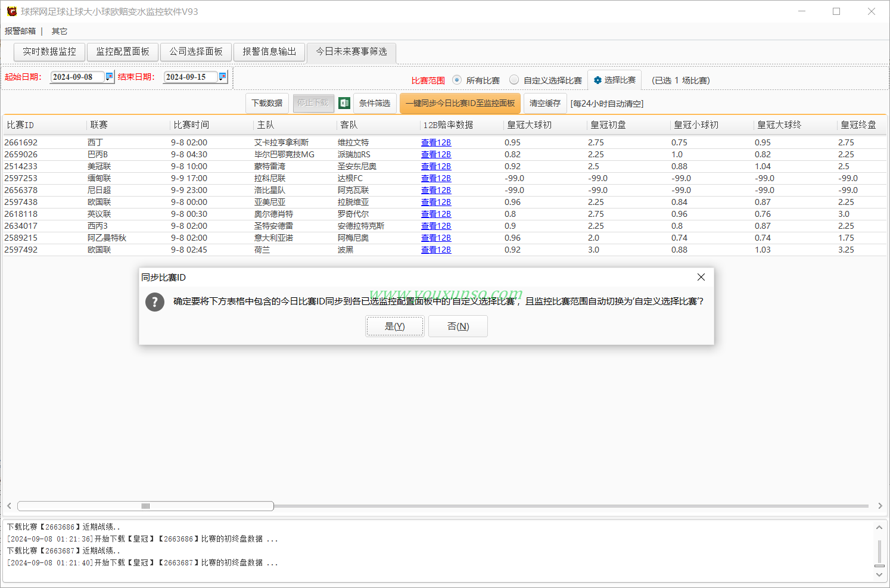The width and height of the screenshot is (890, 588).
Task: Open 查看12B link for match 2661692
Action: pos(436,142)
